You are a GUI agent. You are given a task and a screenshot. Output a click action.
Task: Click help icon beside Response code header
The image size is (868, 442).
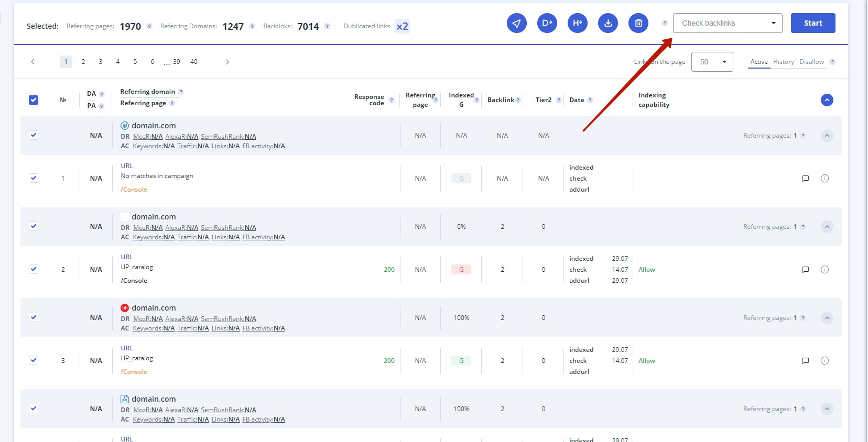coord(392,100)
